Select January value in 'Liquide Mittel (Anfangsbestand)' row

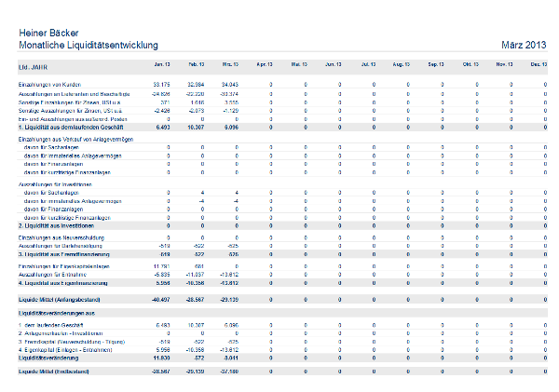161,300
